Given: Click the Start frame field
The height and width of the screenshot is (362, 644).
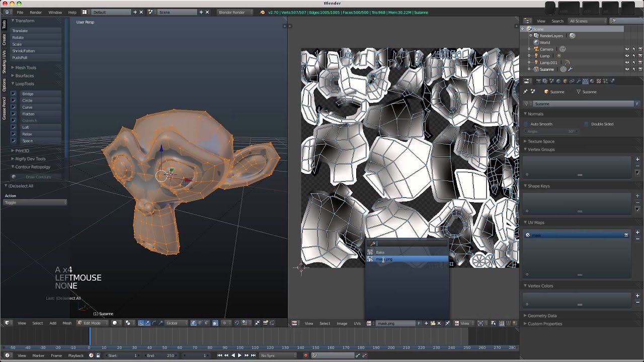Looking at the screenshot, I should 124,355.
